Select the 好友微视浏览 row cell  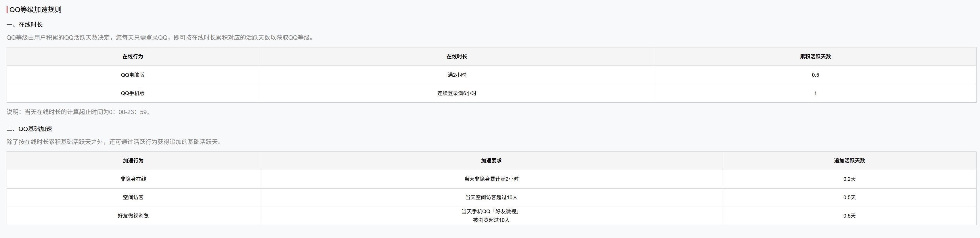[x=133, y=216]
